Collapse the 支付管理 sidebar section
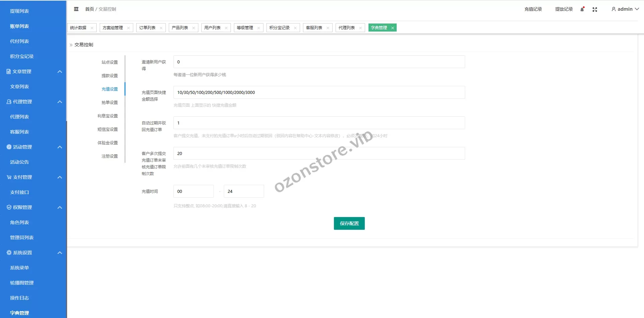This screenshot has height=318, width=644. click(x=60, y=177)
